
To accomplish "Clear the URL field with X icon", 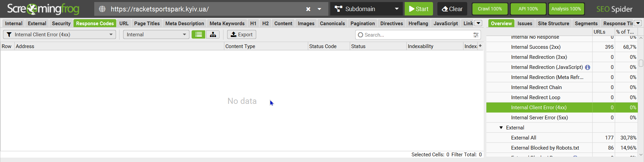I will point(308,9).
